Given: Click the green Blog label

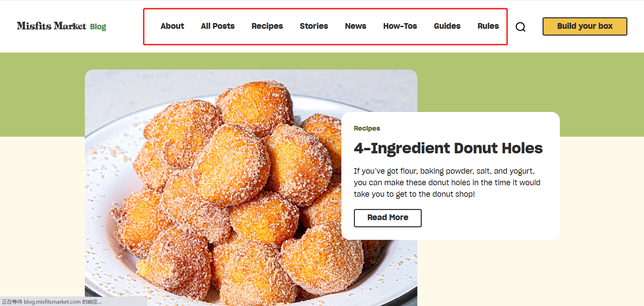Looking at the screenshot, I should (x=98, y=27).
